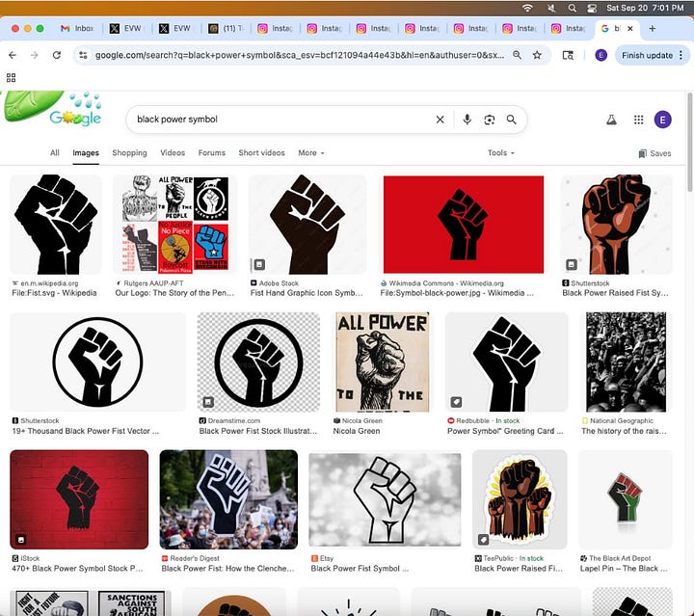Open the tab search icon beside the profile avatar
Screen dimensions: 694x616
pyautogui.click(x=568, y=55)
